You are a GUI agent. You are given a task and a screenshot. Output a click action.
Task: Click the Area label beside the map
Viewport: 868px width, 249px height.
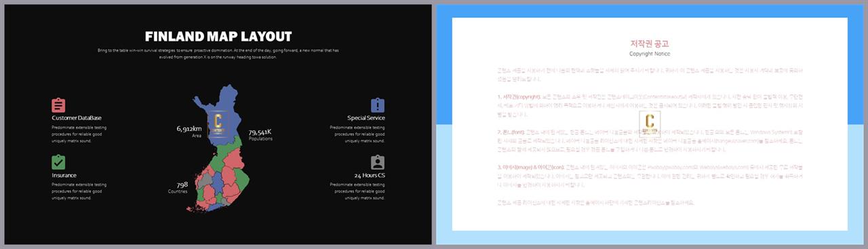pos(197,136)
